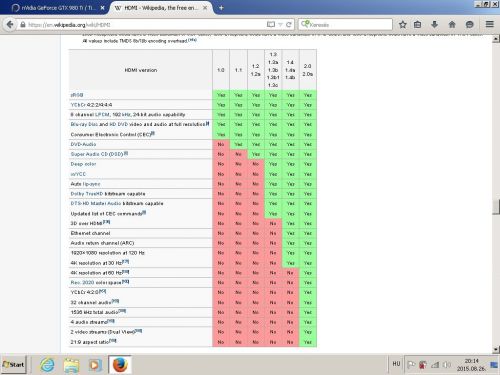Screen dimensions: 500x375
Task: Click the Updated list of CEC commands label
Action: click(106, 214)
